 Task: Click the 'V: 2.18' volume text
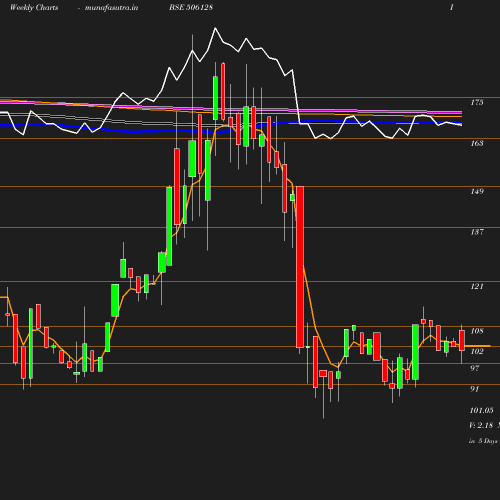(x=481, y=425)
